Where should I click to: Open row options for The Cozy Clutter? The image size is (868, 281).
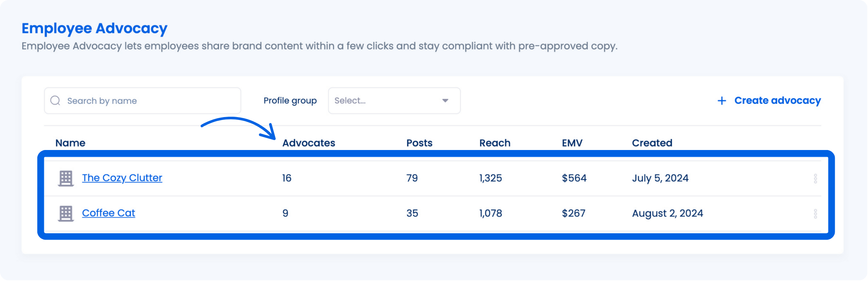(815, 178)
